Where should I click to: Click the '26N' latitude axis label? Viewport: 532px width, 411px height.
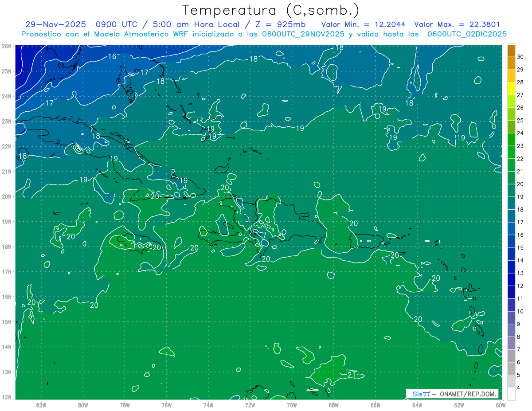point(6,46)
